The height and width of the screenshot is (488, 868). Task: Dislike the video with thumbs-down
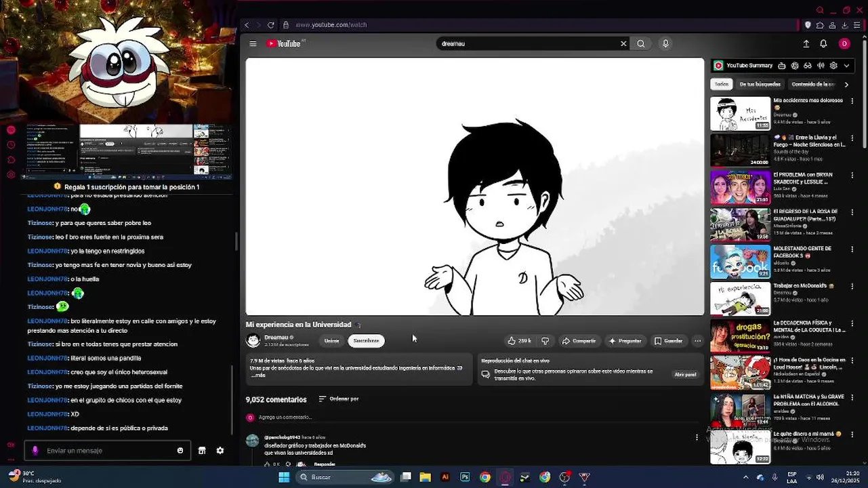click(545, 341)
